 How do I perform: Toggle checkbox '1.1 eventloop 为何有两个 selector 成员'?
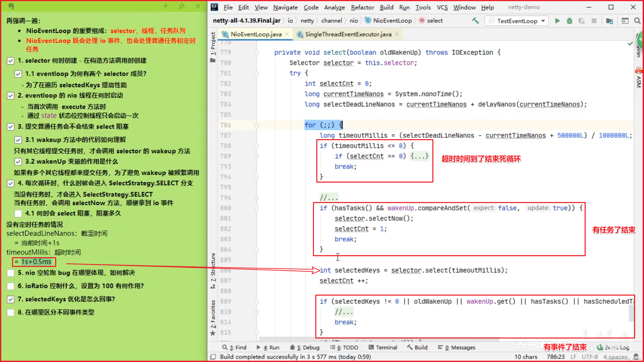[18, 74]
